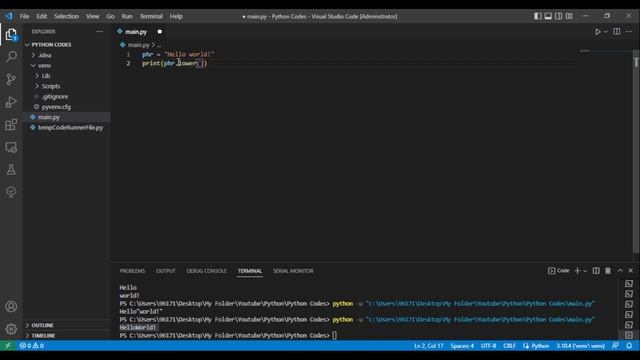The image size is (640, 360).
Task: Open the View menu
Action: [x=93, y=16]
